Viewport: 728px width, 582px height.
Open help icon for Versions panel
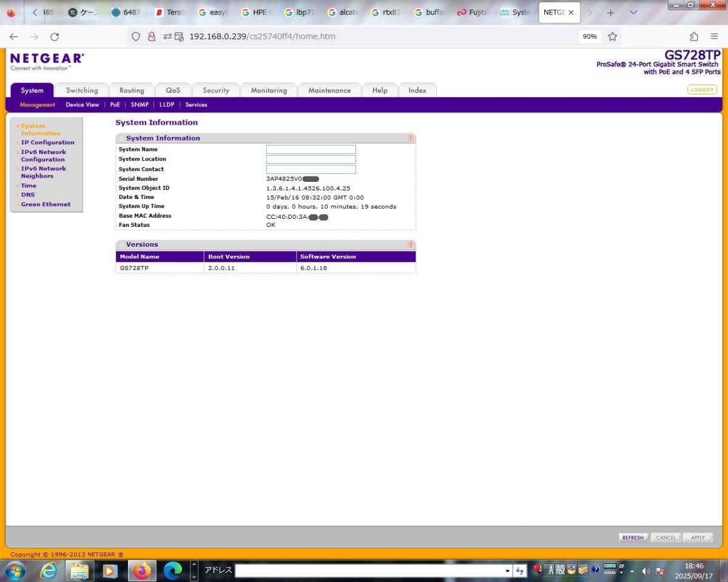(411, 245)
